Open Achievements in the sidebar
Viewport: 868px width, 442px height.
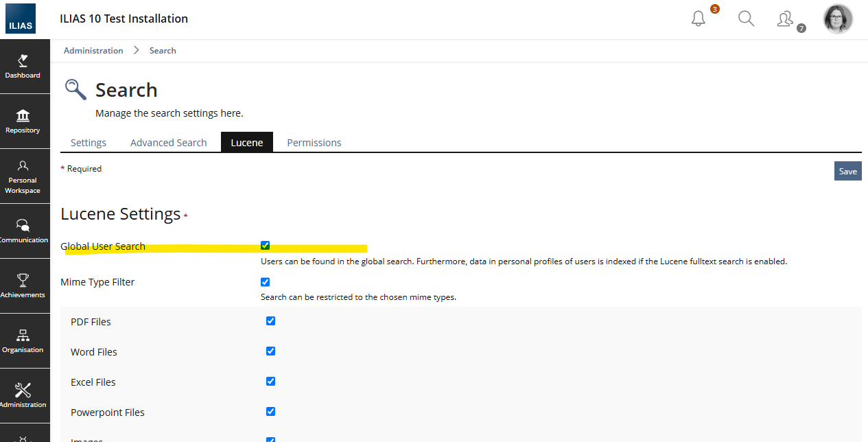coord(24,286)
